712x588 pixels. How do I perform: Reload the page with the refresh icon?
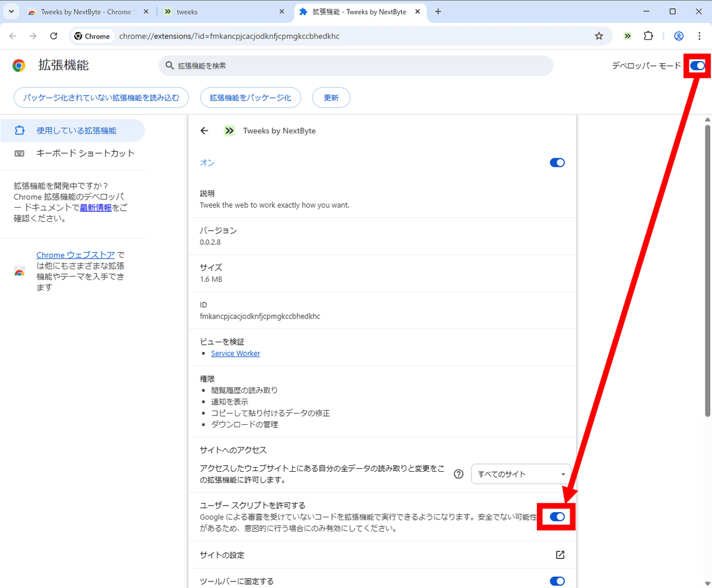click(53, 36)
